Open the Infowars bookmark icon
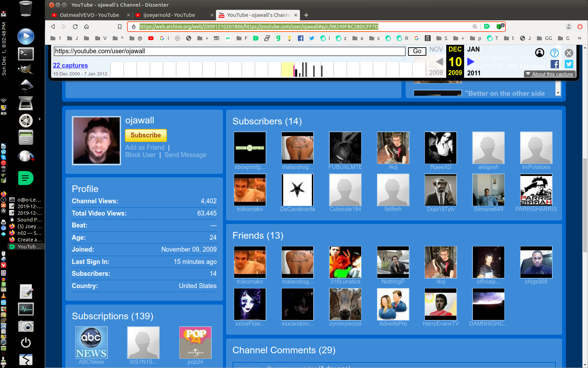Viewport: 588px width, 368px height. (x=217, y=38)
